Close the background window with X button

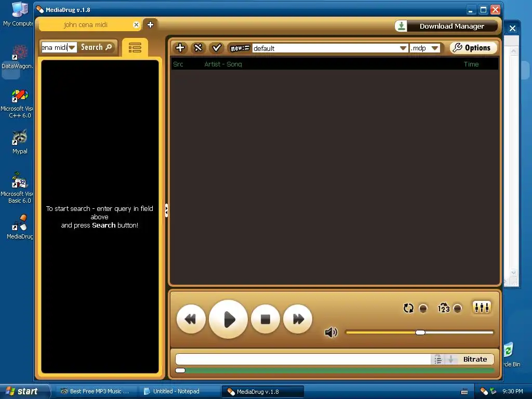(x=512, y=29)
